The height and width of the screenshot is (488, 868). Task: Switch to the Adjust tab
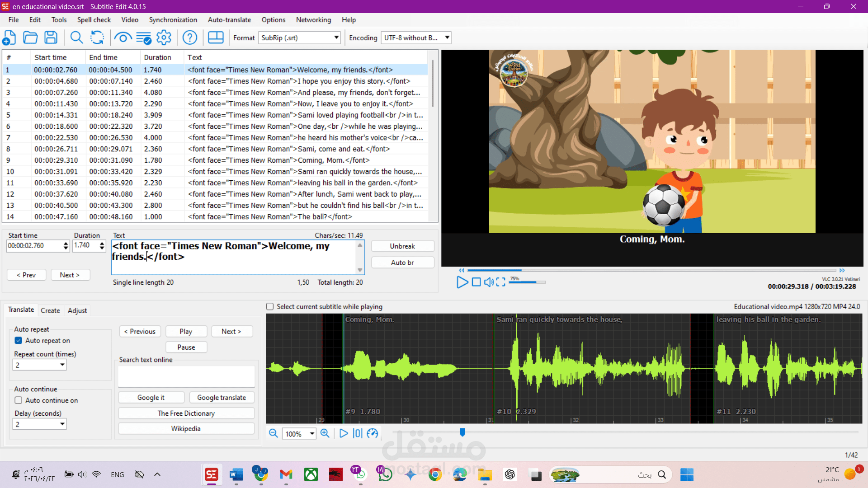coord(77,310)
